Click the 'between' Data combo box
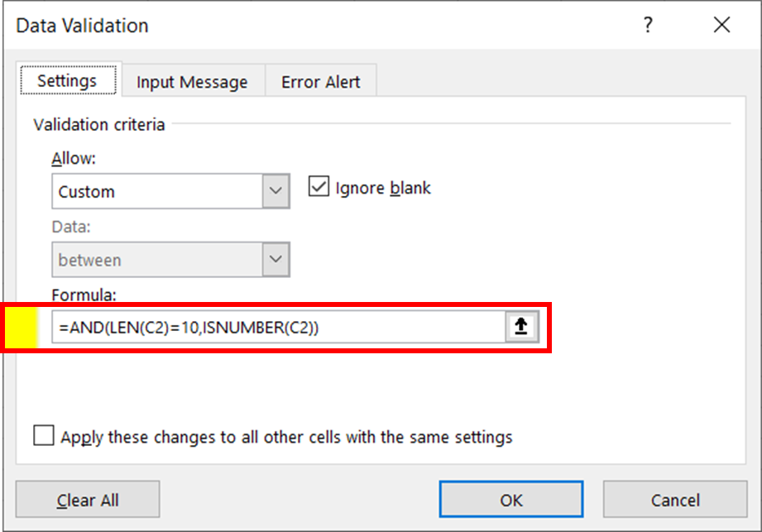This screenshot has height=532, width=762. coord(157,260)
